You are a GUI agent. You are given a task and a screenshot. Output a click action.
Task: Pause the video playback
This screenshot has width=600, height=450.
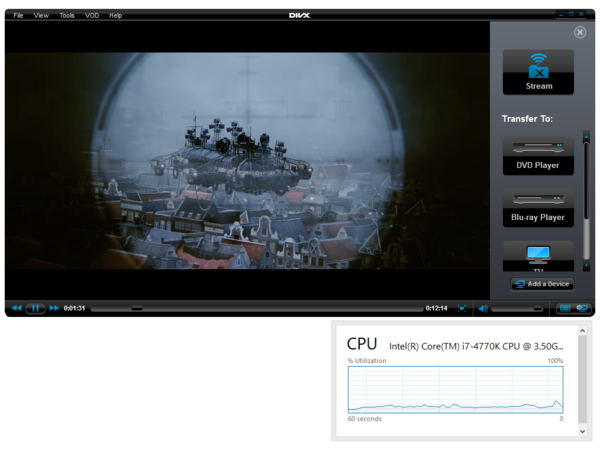click(x=35, y=308)
